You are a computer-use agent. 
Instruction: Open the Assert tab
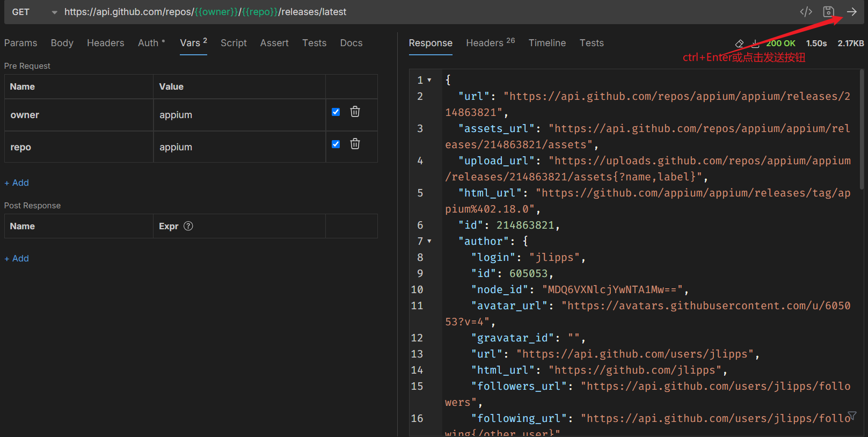pyautogui.click(x=274, y=43)
